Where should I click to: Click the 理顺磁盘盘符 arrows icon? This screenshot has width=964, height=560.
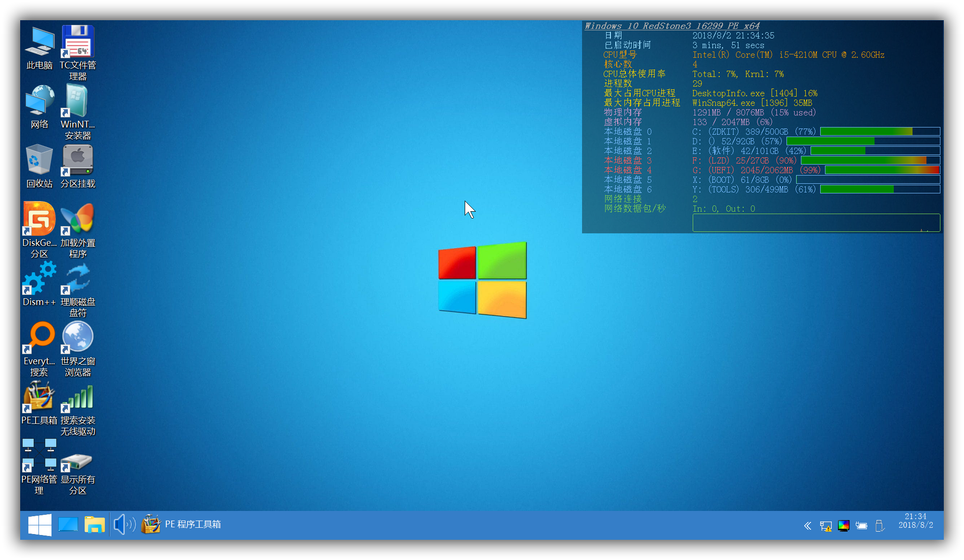point(78,278)
